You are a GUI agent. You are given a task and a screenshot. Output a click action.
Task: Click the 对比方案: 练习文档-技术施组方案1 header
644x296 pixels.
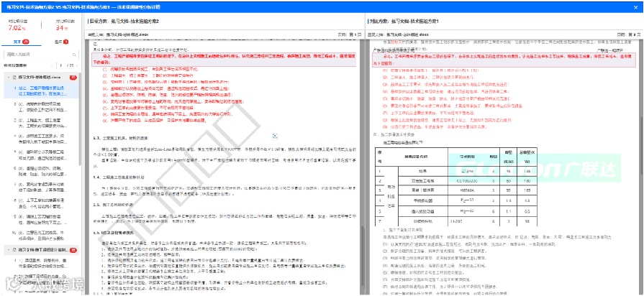[404, 21]
